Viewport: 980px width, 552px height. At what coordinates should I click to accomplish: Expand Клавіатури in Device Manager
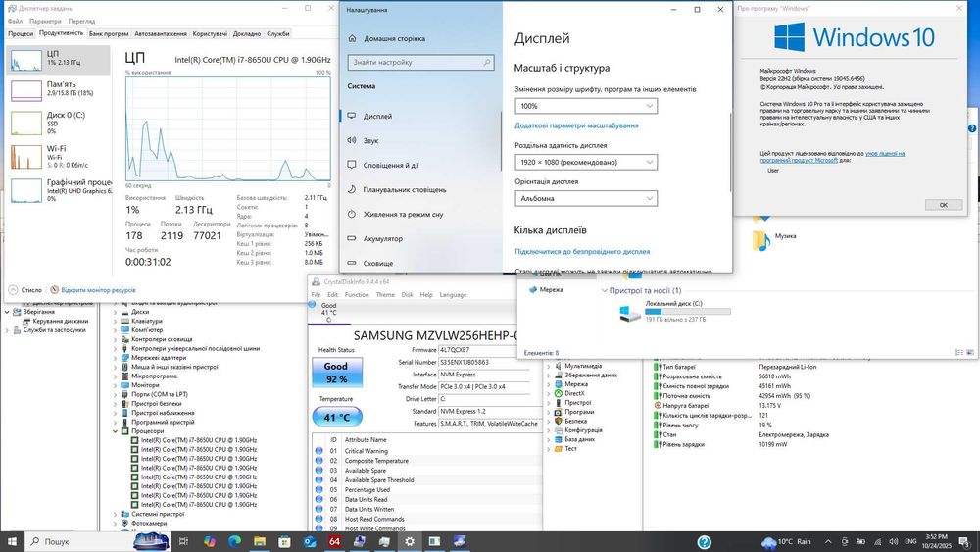116,321
